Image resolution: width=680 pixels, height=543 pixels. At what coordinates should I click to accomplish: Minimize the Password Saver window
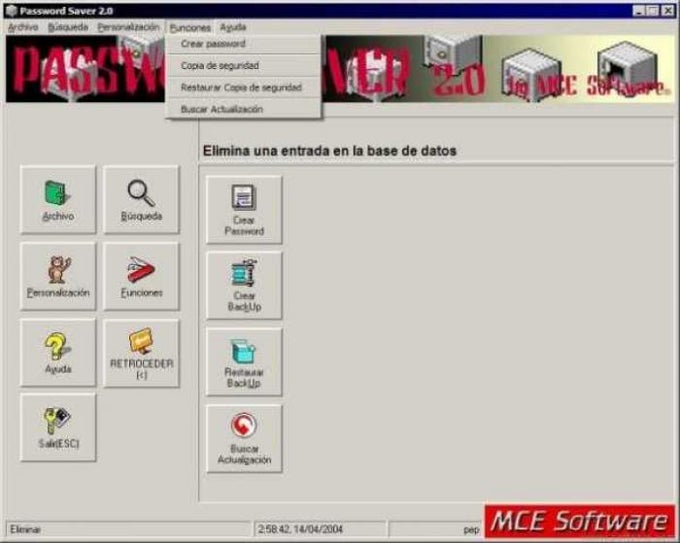tap(638, 10)
